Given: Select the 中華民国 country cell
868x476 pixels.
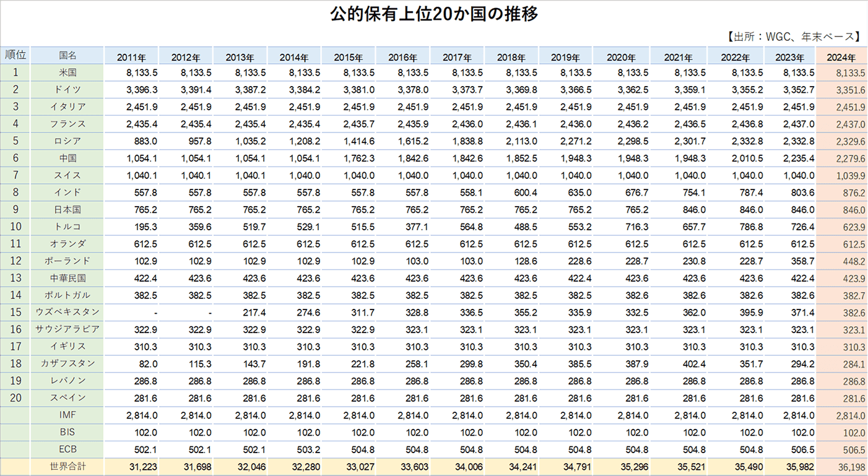Looking at the screenshot, I should [67, 278].
